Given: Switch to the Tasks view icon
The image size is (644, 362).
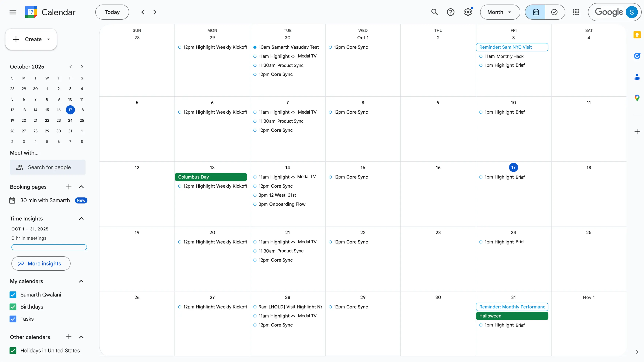Looking at the screenshot, I should click(x=555, y=12).
